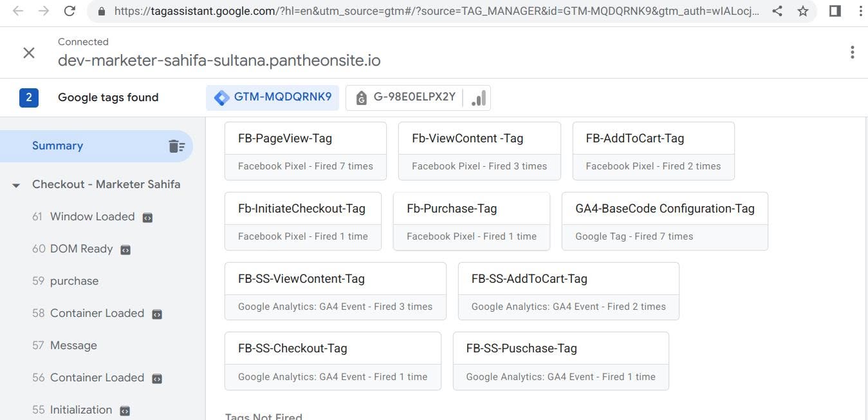Open Tag Assistant's more options menu

(x=852, y=53)
